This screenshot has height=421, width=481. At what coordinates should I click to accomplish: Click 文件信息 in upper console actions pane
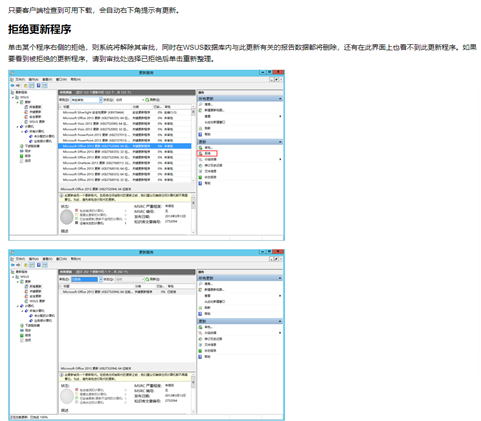pyautogui.click(x=210, y=171)
